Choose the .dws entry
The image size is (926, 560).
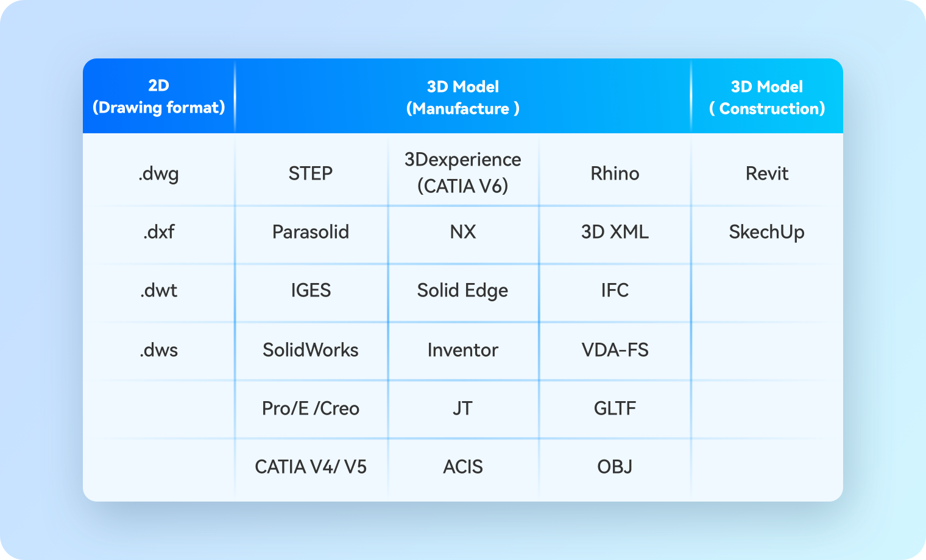158,350
